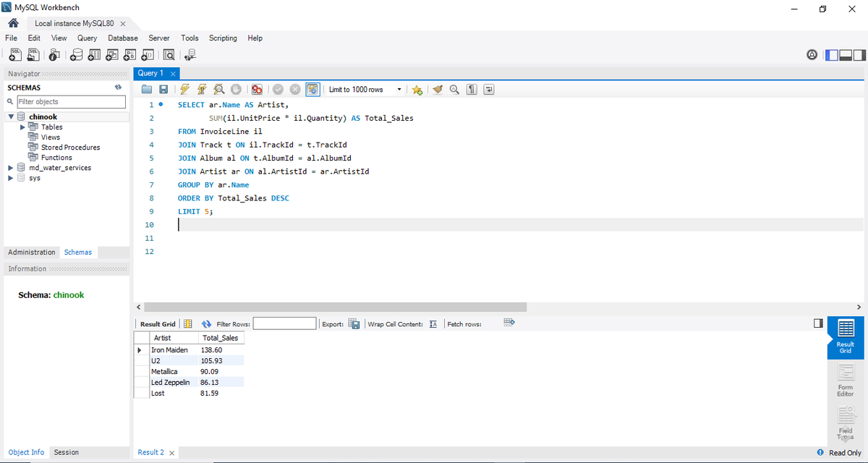Create a new stored procedure icon
The width and height of the screenshot is (868, 463).
[129, 55]
